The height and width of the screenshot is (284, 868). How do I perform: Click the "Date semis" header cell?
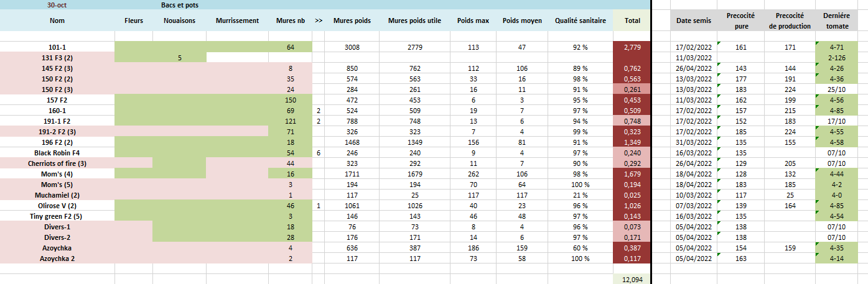tap(693, 21)
